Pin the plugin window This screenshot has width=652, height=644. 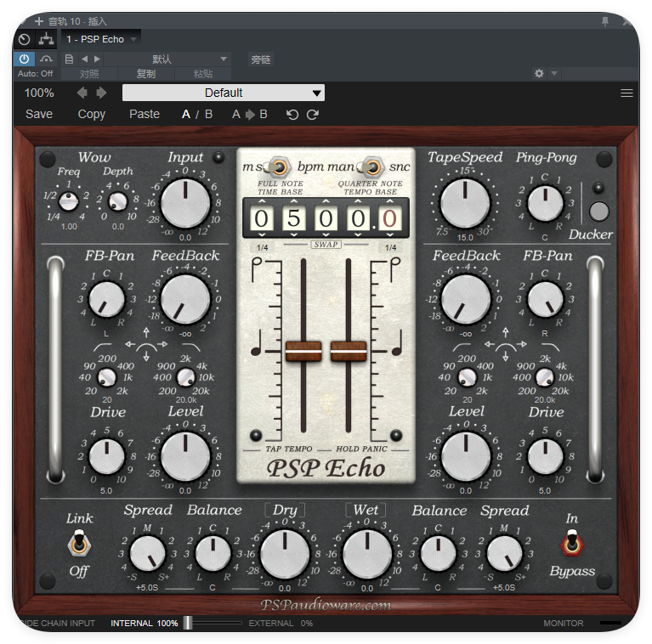tap(605, 21)
